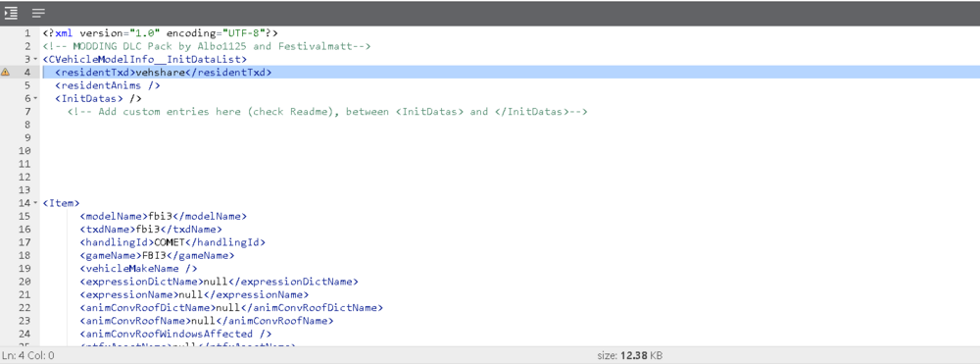The image size is (980, 364).
Task: Click line number 1 in gutter
Action: click(26, 33)
